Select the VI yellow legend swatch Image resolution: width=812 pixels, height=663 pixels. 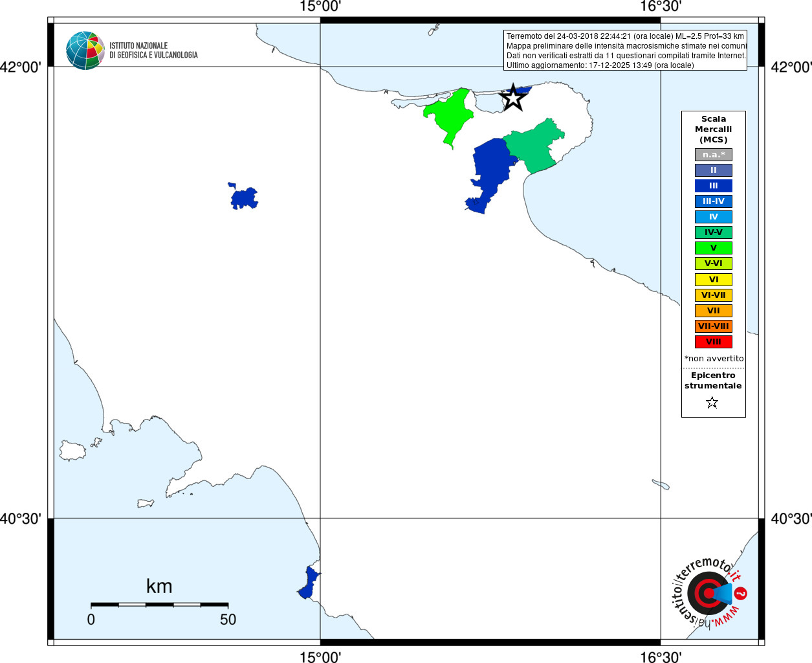coord(714,280)
